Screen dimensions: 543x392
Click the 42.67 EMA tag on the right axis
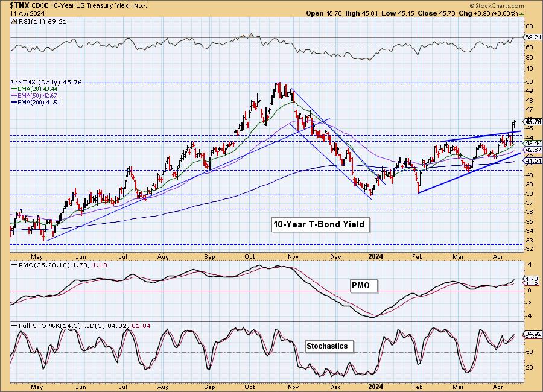[533, 150]
